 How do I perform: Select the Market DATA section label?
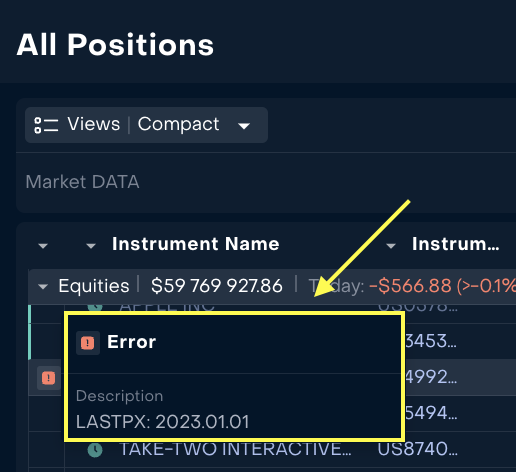pos(82,182)
